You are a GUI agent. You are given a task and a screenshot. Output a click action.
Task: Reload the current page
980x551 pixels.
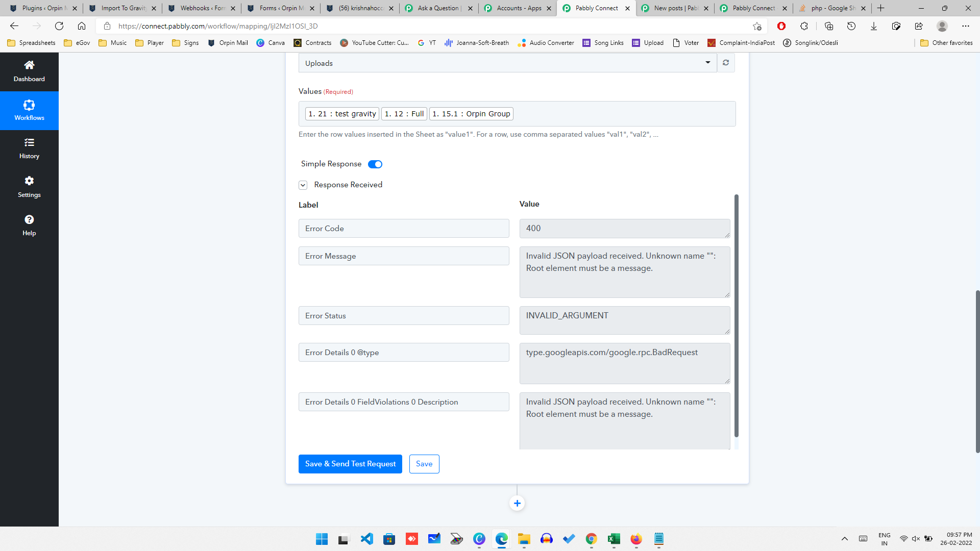[x=59, y=26]
